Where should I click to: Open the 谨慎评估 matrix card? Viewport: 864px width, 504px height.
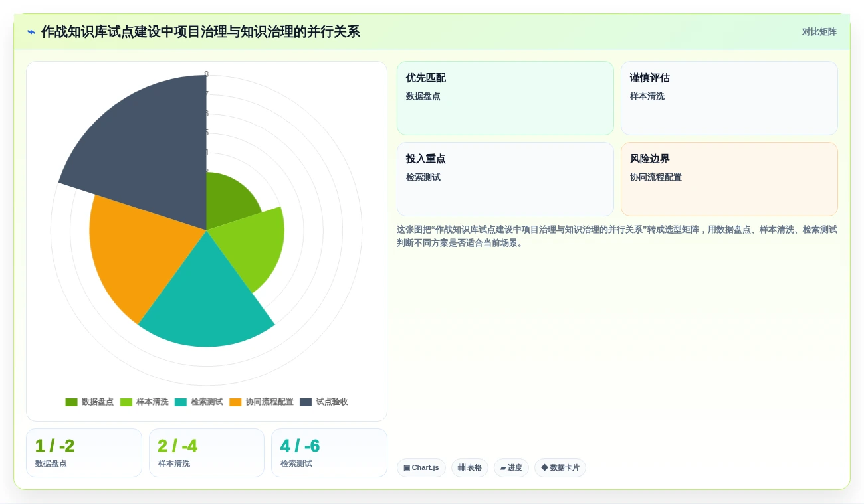point(729,98)
